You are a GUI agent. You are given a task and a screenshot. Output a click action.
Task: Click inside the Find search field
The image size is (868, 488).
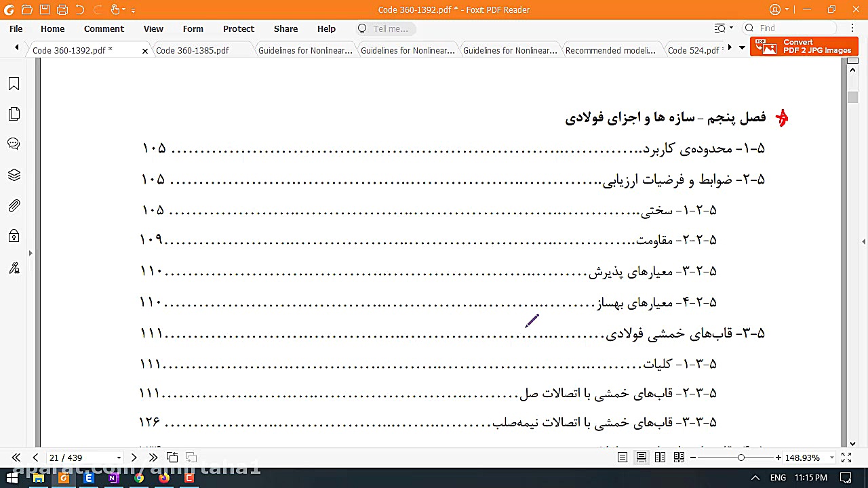[787, 28]
